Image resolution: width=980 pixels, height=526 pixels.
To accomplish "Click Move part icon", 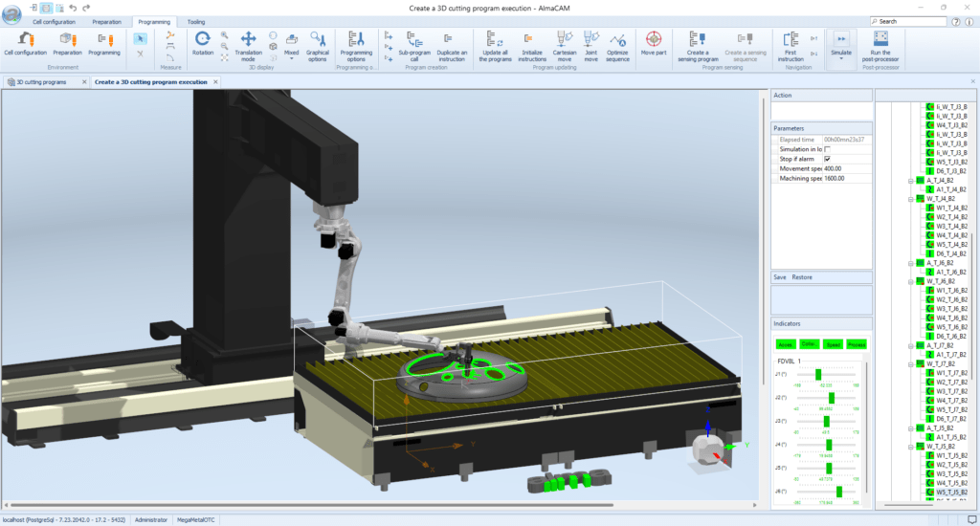I will (654, 43).
